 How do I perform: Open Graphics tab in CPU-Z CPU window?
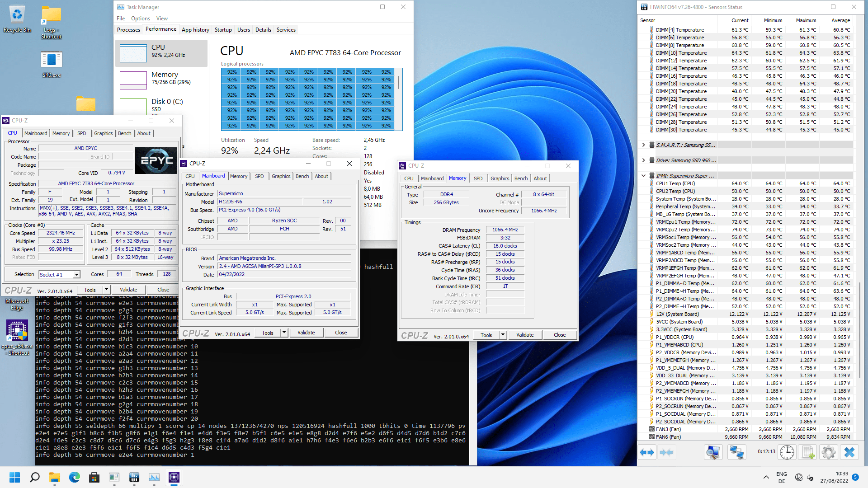104,133
